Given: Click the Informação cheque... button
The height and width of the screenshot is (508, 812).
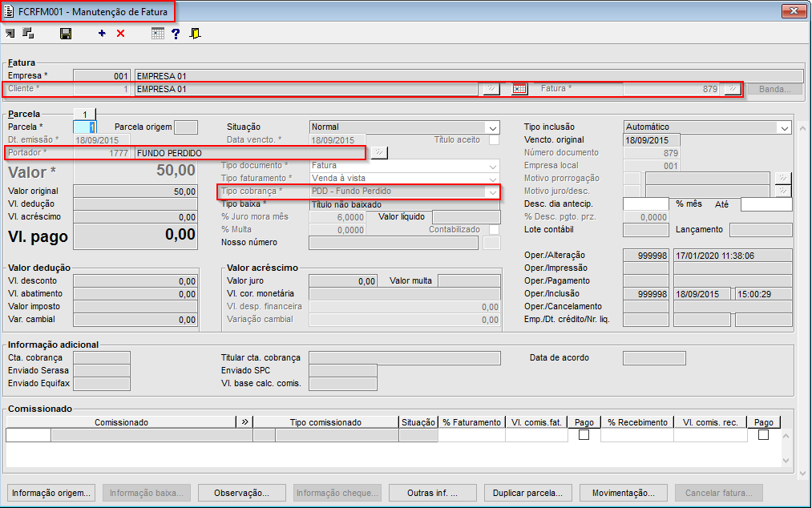Looking at the screenshot, I should coord(337,493).
